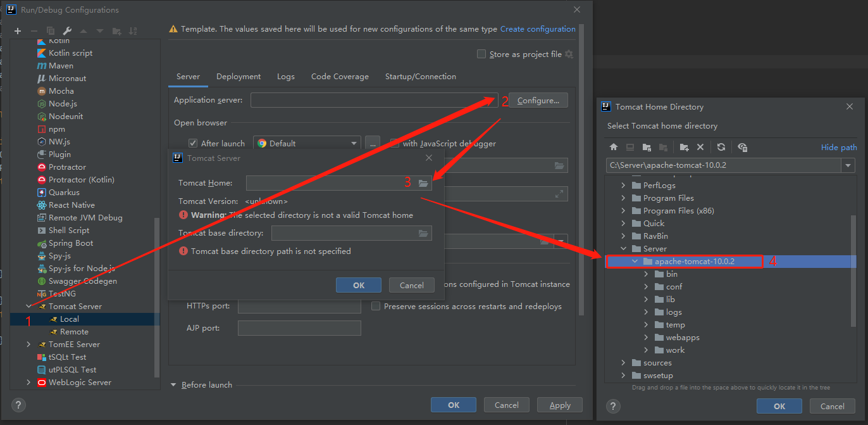This screenshot has width=868, height=425.
Task: Click Cancel in the Tomcat Server dialog
Action: tap(412, 285)
